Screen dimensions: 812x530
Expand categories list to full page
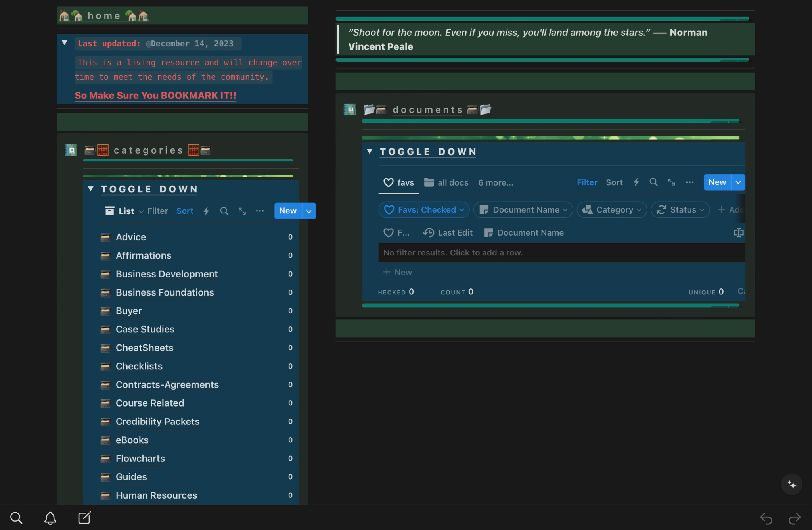pyautogui.click(x=242, y=211)
